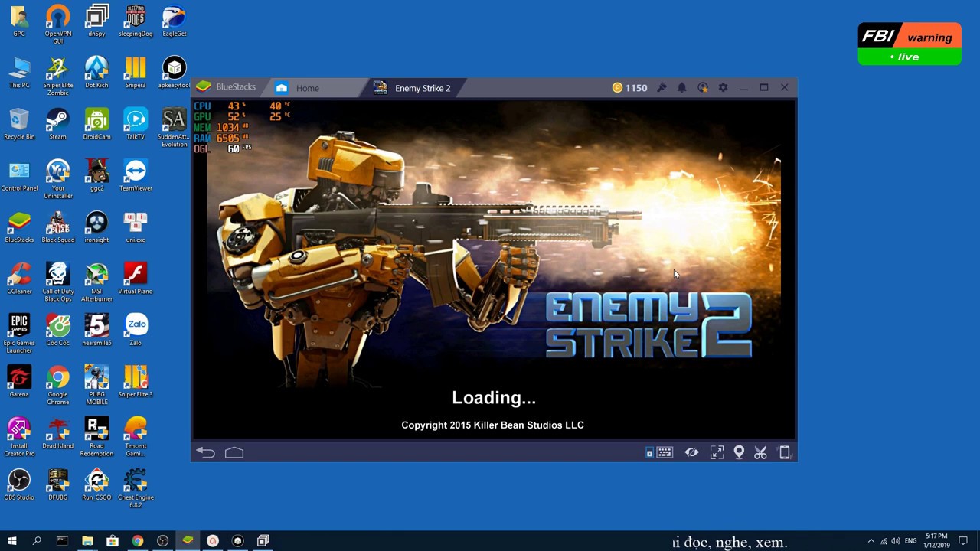The image size is (980, 551).
Task: Open taskbar search magnifier
Action: [x=37, y=541]
